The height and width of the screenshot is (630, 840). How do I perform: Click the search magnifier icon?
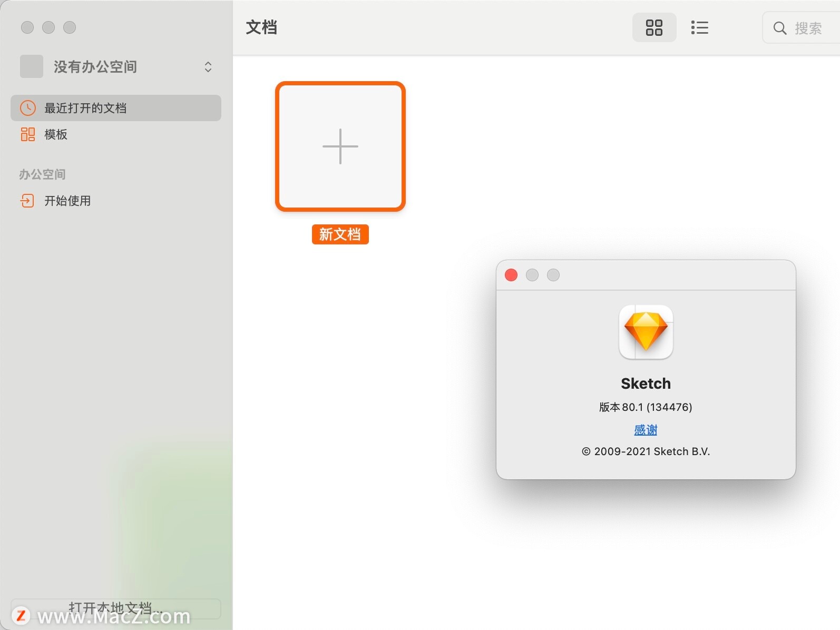click(x=779, y=28)
